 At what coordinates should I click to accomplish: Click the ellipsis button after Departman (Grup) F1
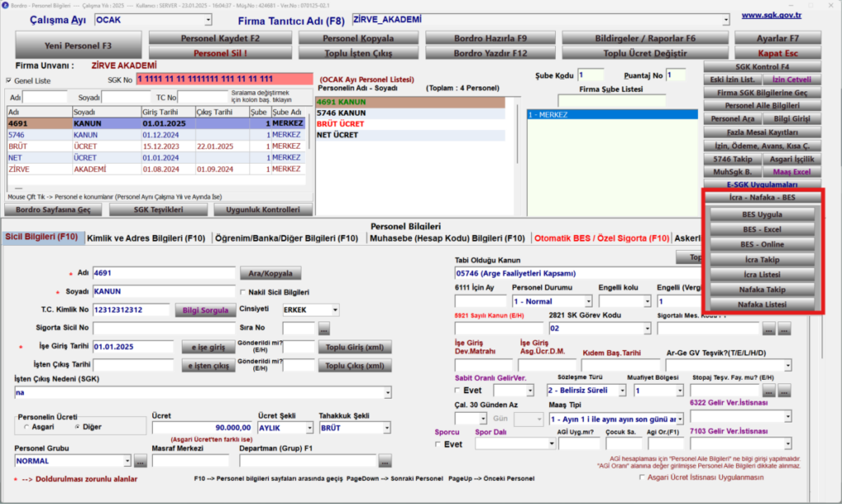(385, 461)
